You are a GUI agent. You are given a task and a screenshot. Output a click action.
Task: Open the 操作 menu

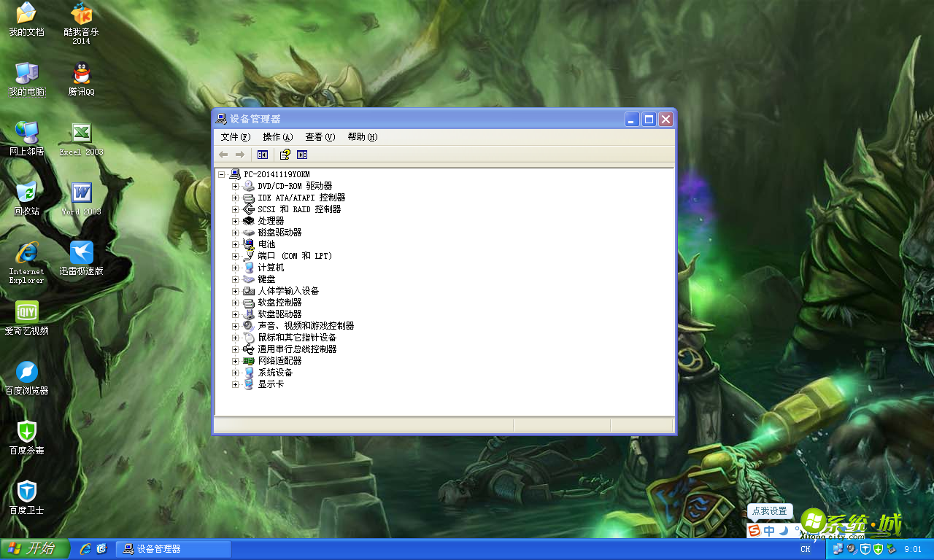[x=277, y=136]
